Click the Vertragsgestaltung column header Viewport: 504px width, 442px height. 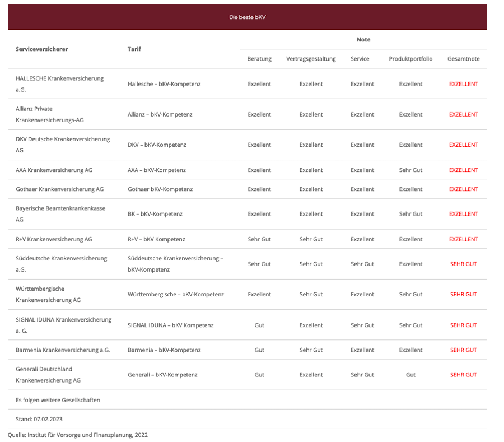pos(311,58)
